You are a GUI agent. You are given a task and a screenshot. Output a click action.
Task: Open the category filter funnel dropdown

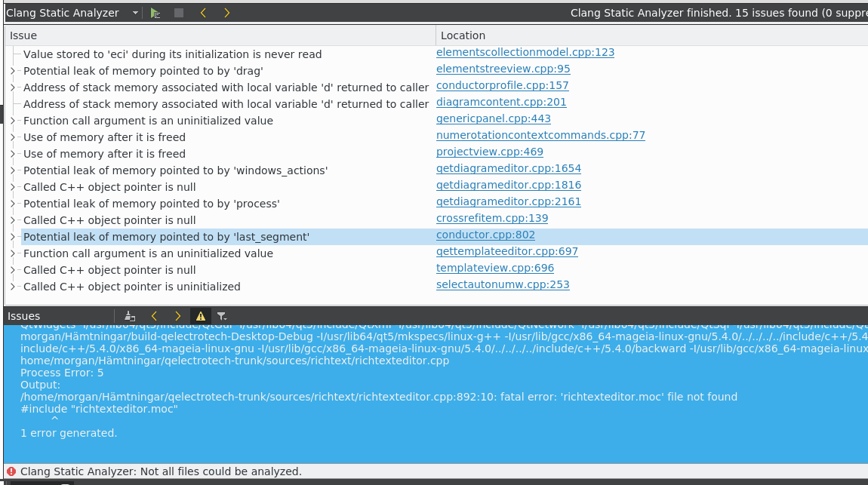tap(222, 316)
